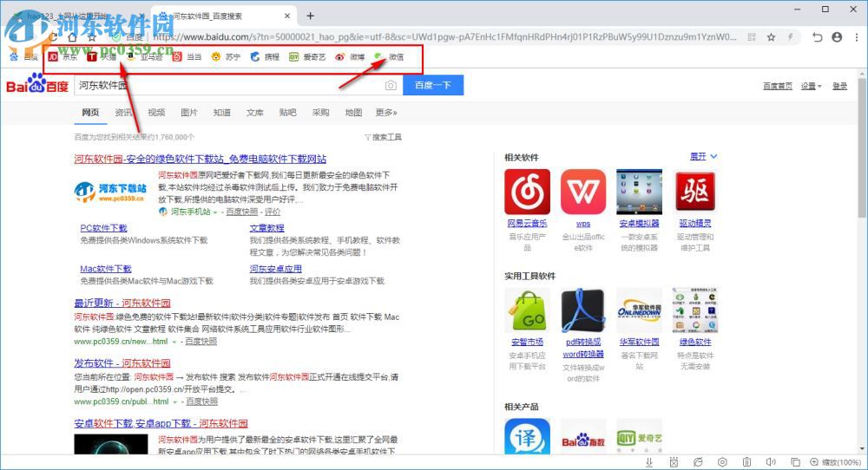The height and width of the screenshot is (470, 868).
Task: Open dropdown arrow beside www.pc0359.cn/new...html
Action: [174, 342]
